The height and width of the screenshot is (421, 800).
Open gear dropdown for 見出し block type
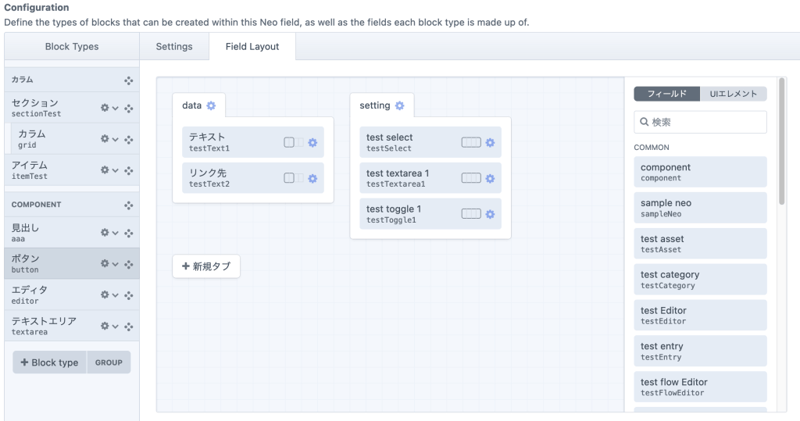[x=108, y=233]
